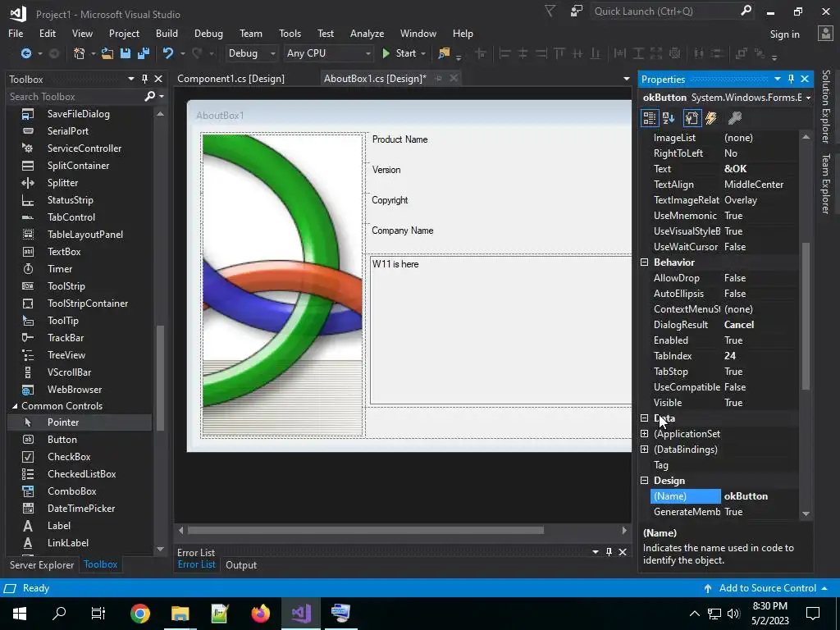840x630 pixels.
Task: Collapse the Design category
Action: coord(645,481)
